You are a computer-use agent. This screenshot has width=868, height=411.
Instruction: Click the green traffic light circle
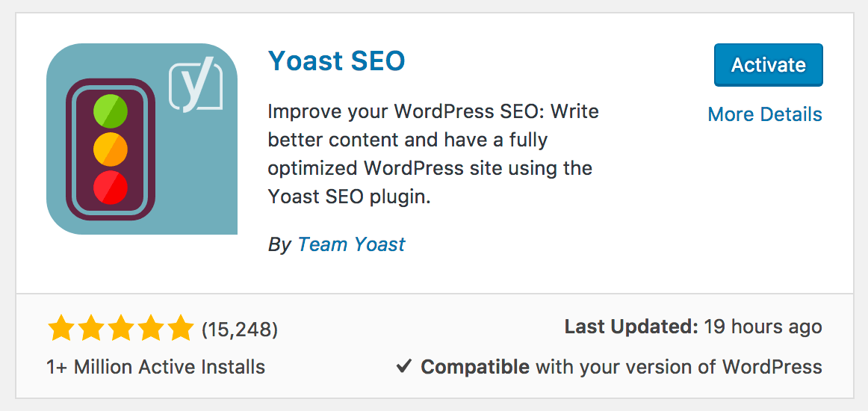point(111,111)
